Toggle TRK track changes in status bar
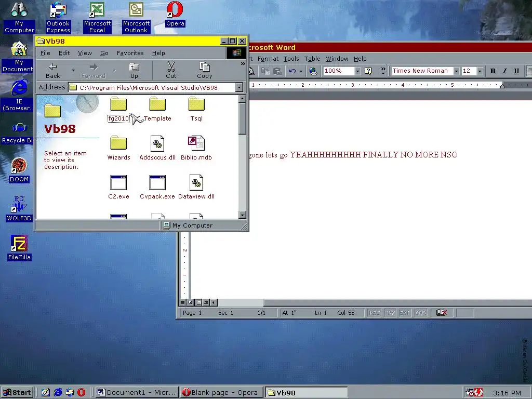Image resolution: width=532 pixels, height=399 pixels. (x=390, y=313)
